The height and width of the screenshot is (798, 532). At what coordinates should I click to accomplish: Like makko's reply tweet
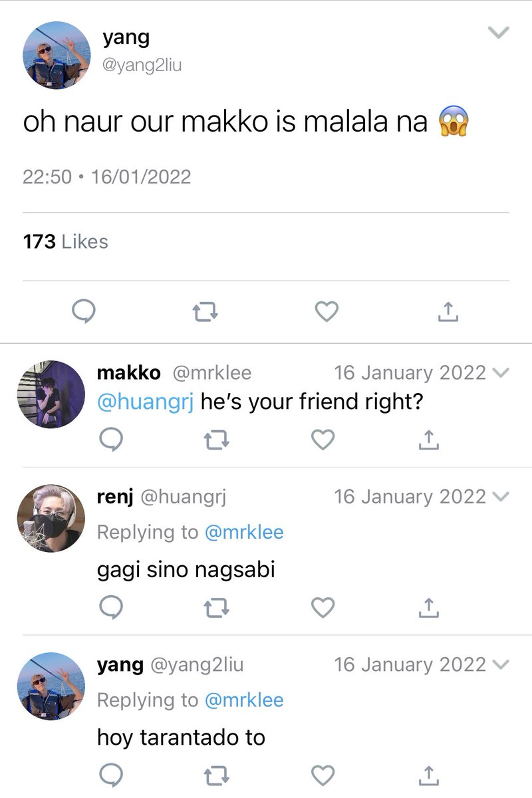pyautogui.click(x=323, y=439)
